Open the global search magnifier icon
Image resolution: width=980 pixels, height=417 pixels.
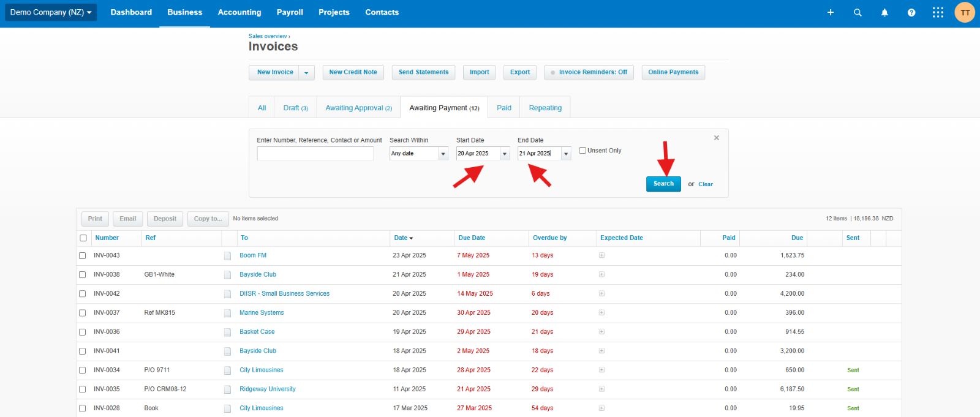click(858, 12)
